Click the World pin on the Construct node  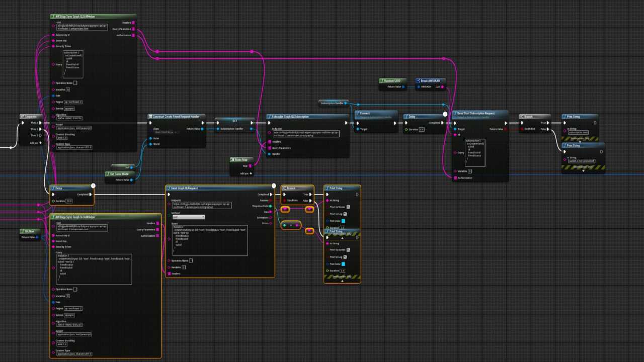[150, 144]
